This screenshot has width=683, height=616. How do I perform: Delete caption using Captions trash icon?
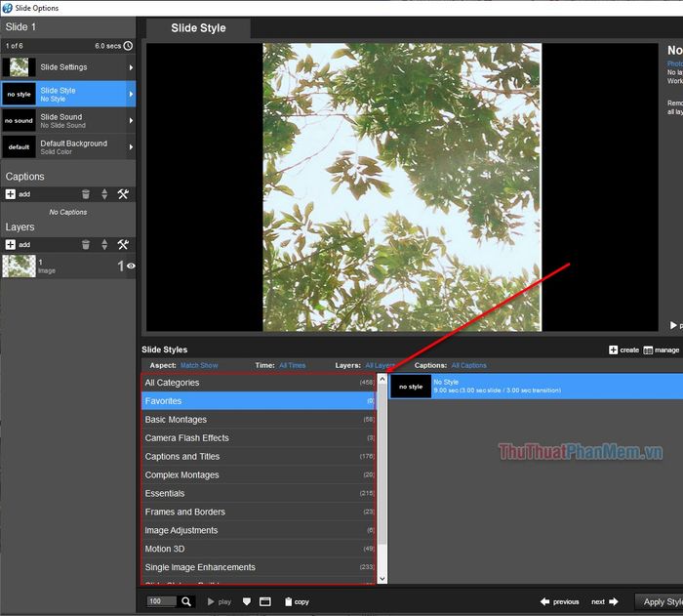click(x=86, y=194)
